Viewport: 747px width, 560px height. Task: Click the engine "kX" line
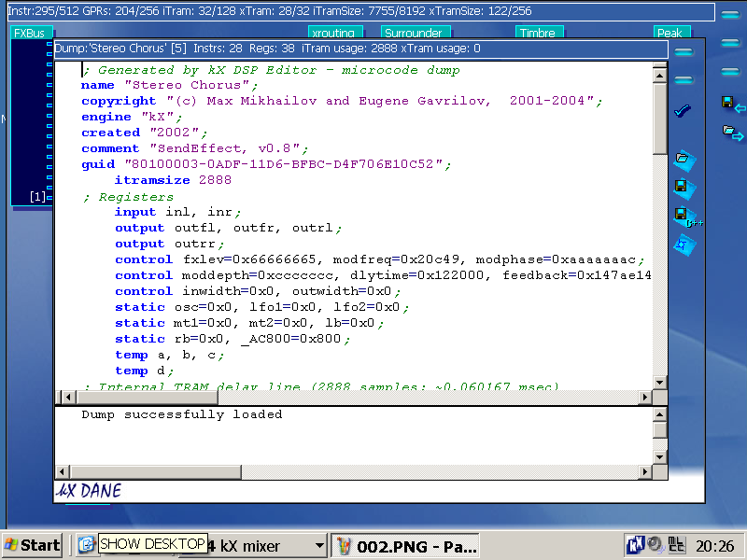coord(132,117)
